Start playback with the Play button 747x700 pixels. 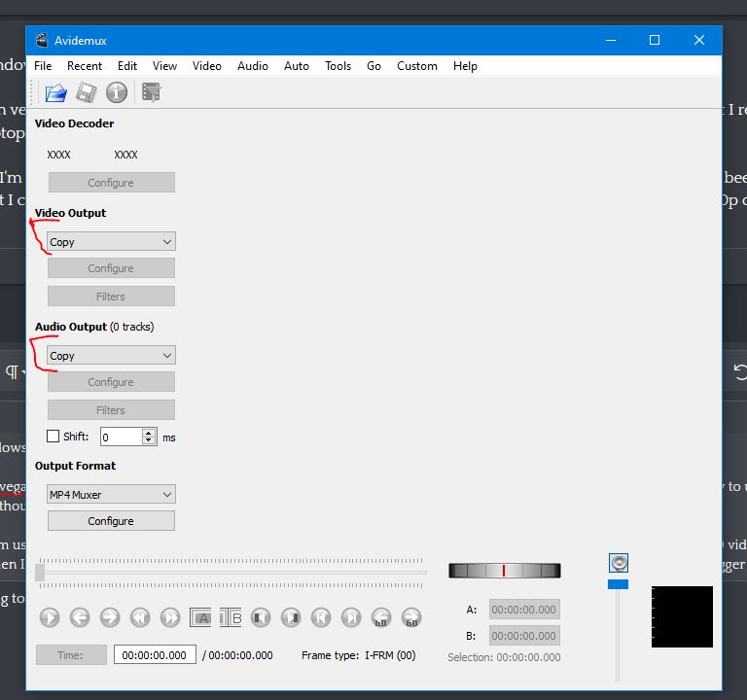point(50,617)
